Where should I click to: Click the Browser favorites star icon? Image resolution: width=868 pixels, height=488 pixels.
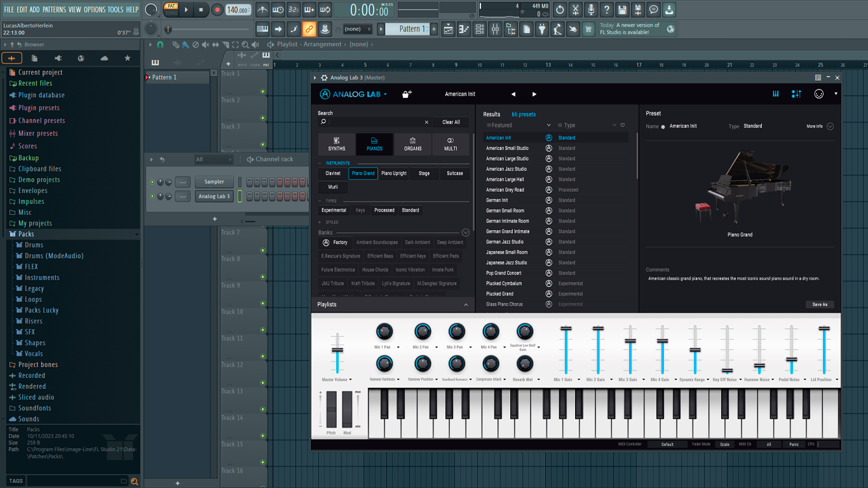[127, 58]
